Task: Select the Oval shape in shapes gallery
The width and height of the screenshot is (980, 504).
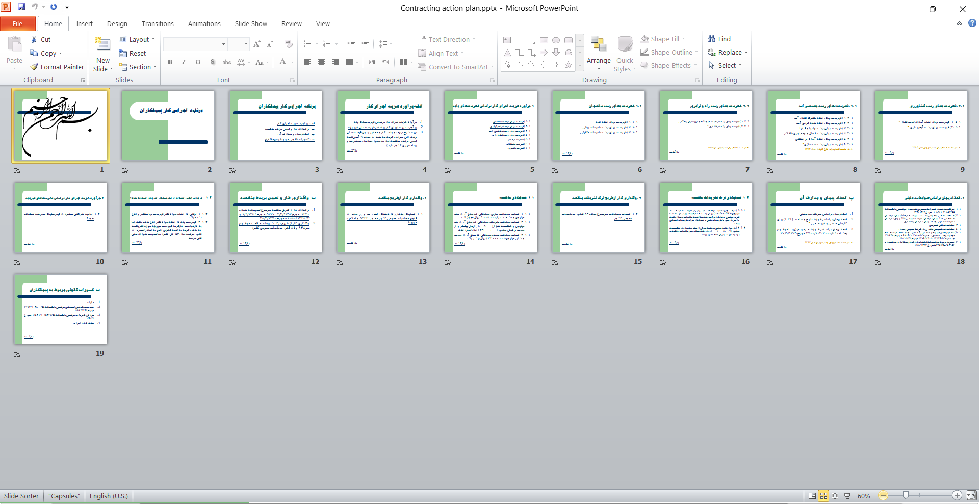Action: (556, 40)
